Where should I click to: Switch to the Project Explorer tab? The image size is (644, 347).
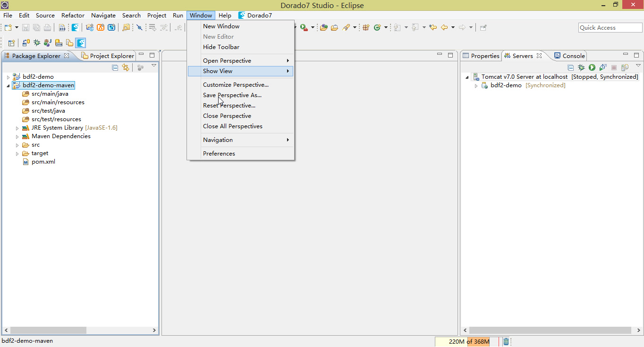tap(108, 56)
